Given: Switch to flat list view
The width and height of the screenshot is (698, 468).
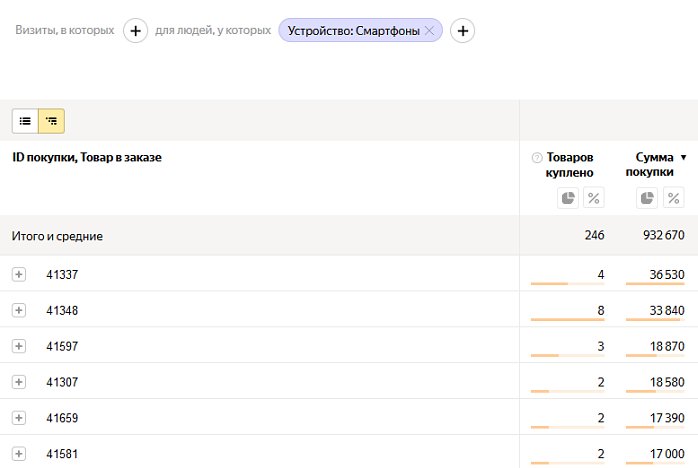Looking at the screenshot, I should pos(25,121).
